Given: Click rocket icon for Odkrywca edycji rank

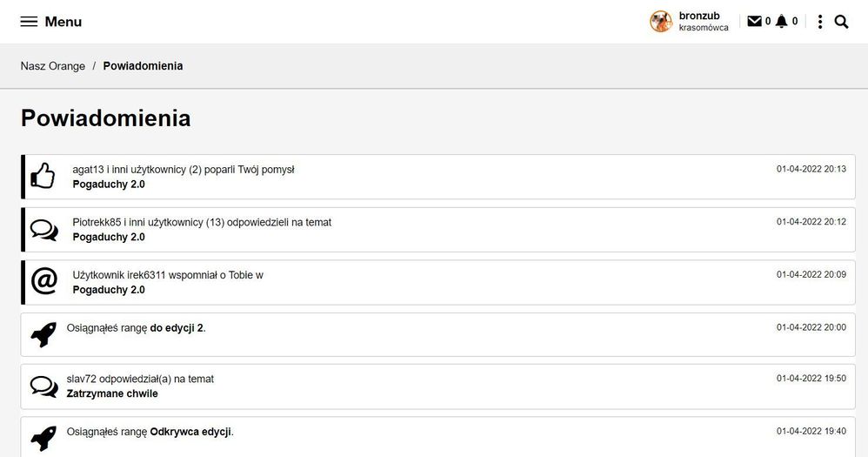Looking at the screenshot, I should click(43, 438).
